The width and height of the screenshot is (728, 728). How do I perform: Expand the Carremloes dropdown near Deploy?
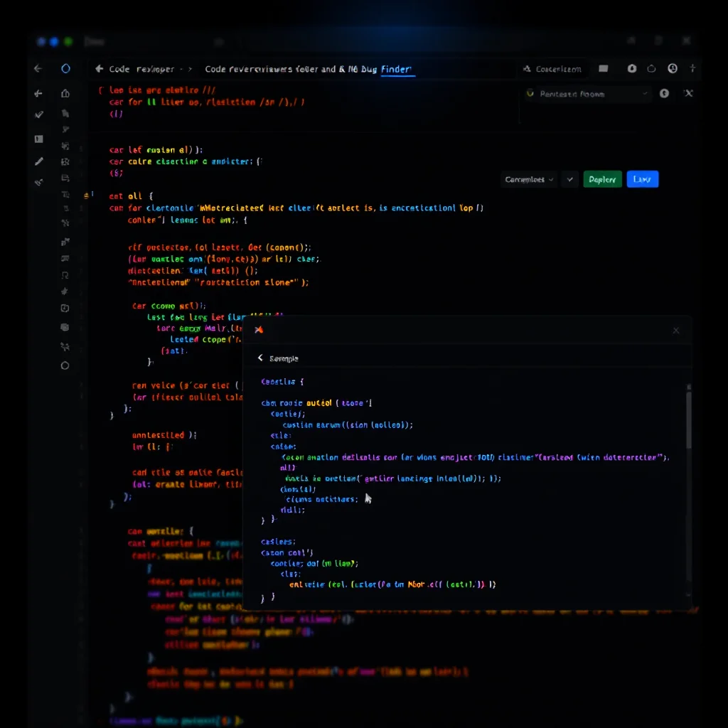[x=529, y=180]
